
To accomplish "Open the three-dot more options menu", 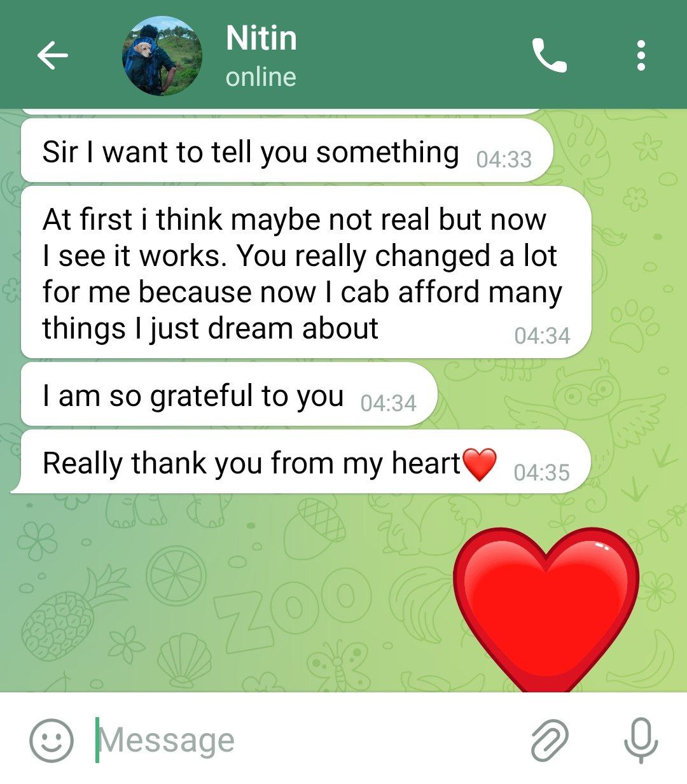I will 641,55.
